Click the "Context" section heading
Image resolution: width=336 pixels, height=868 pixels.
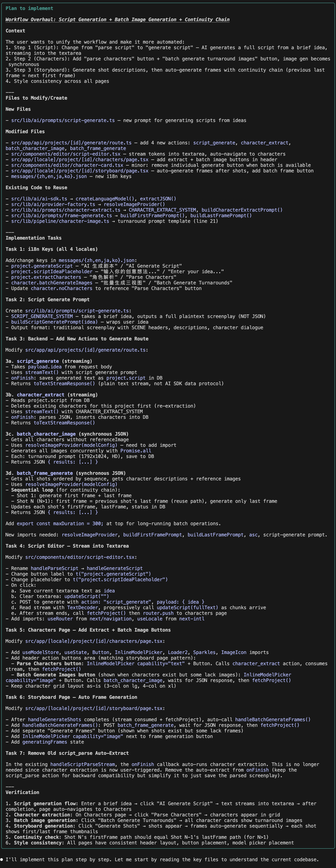15,31
